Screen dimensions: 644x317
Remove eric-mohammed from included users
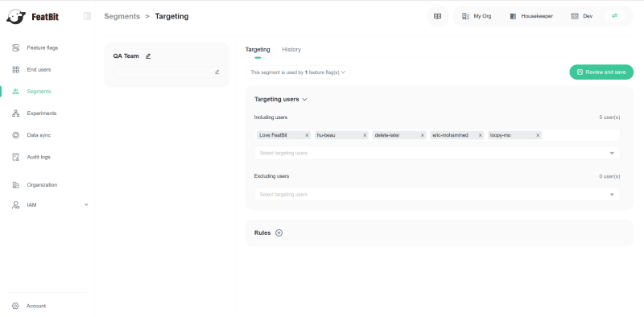pyautogui.click(x=480, y=135)
